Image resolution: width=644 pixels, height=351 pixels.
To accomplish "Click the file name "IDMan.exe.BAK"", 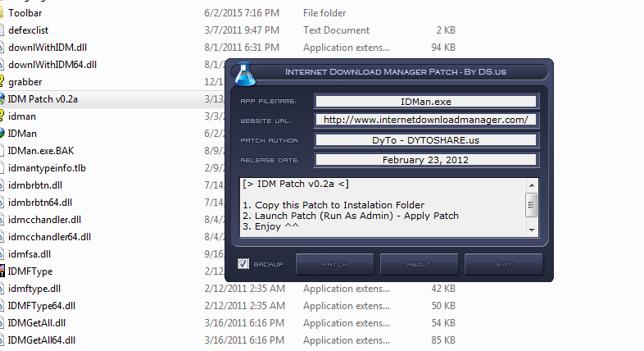I will click(41, 151).
